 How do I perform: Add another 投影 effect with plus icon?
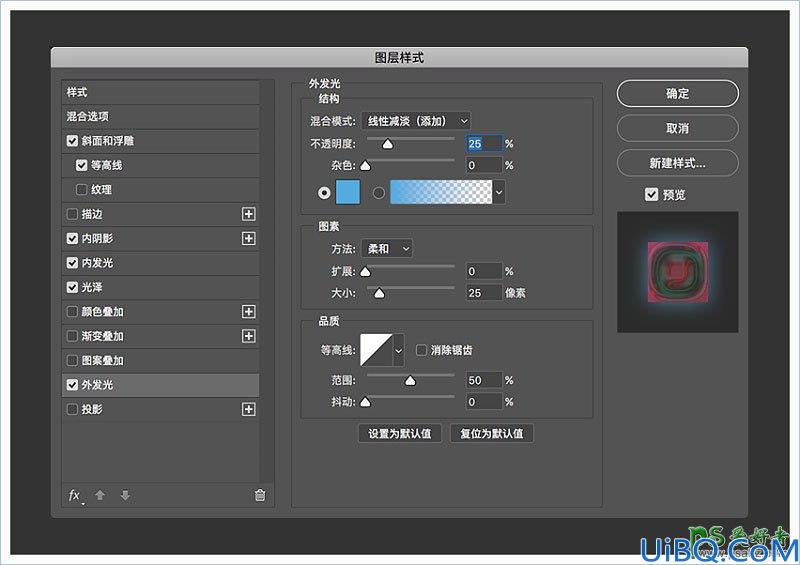pos(248,409)
